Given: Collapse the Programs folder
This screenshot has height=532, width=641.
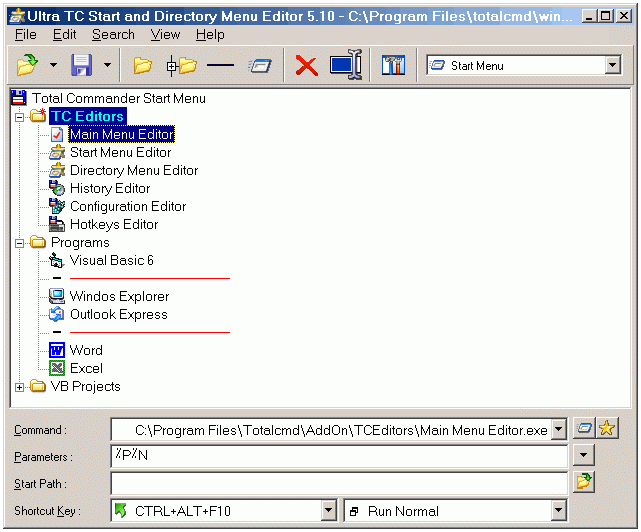Looking at the screenshot, I should pos(19,243).
